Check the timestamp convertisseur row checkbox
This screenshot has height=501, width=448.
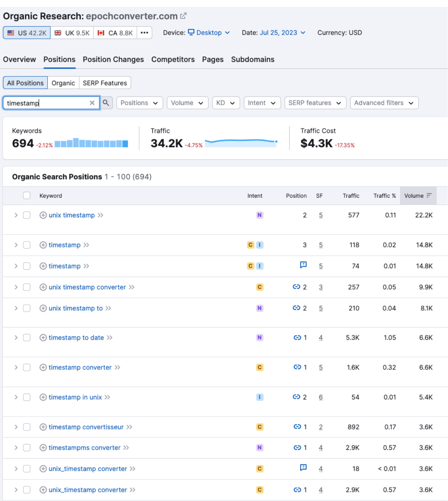27,427
